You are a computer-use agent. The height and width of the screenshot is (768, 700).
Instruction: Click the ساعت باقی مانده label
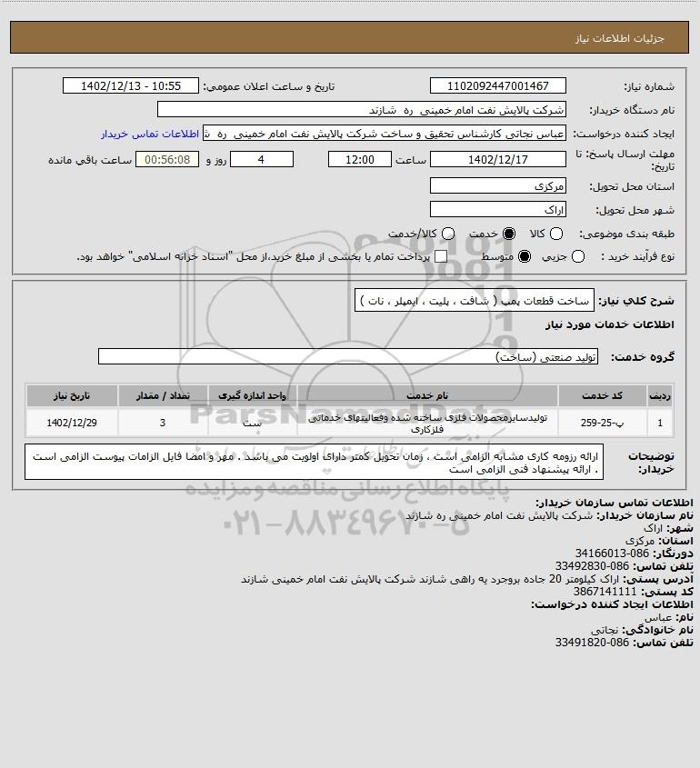pos(90,160)
